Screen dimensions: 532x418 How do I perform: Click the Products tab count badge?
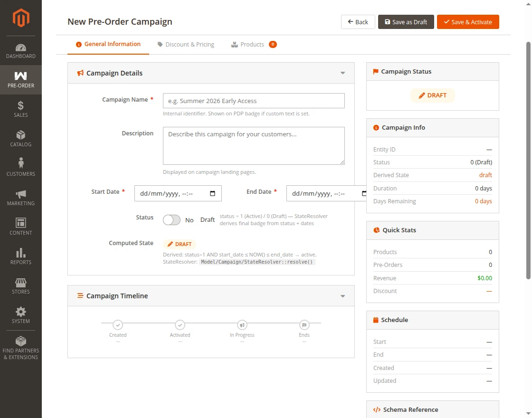point(273,44)
